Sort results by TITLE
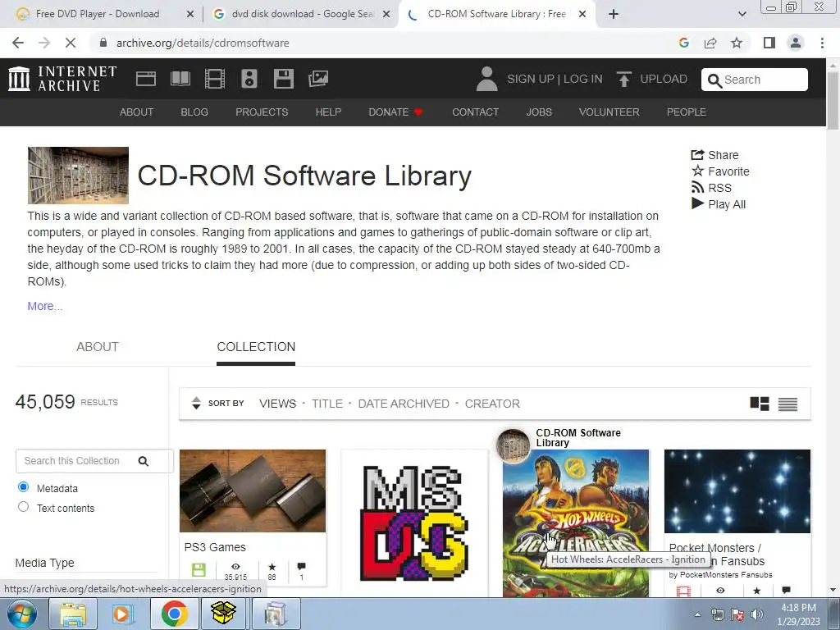 [x=327, y=404]
